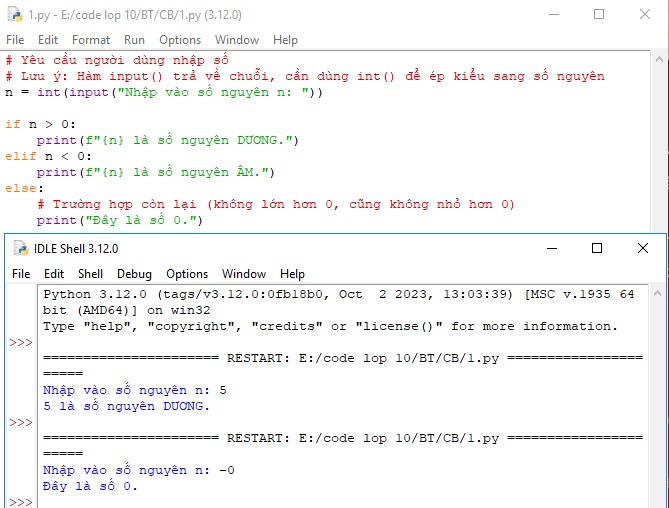This screenshot has height=508, width=669.
Task: Click editor scrollbar up arrow
Action: (659, 59)
